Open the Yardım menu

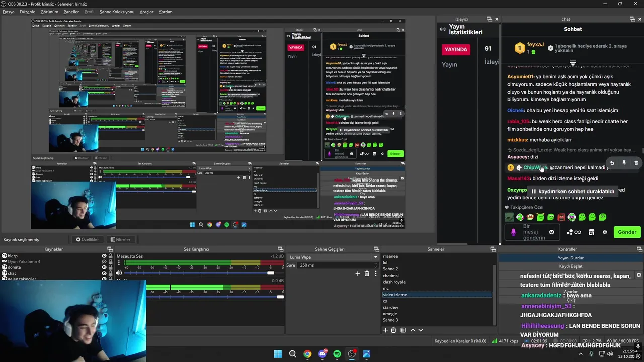coord(166,12)
